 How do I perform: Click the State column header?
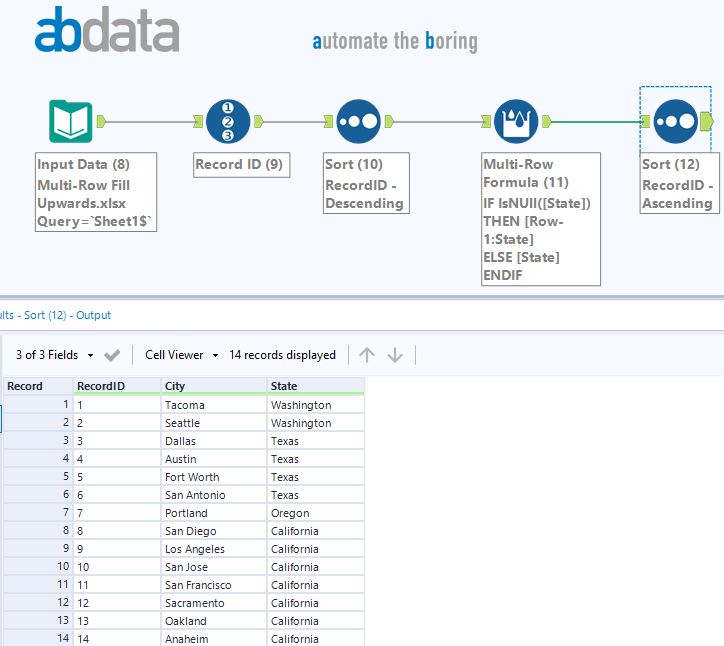pyautogui.click(x=316, y=386)
